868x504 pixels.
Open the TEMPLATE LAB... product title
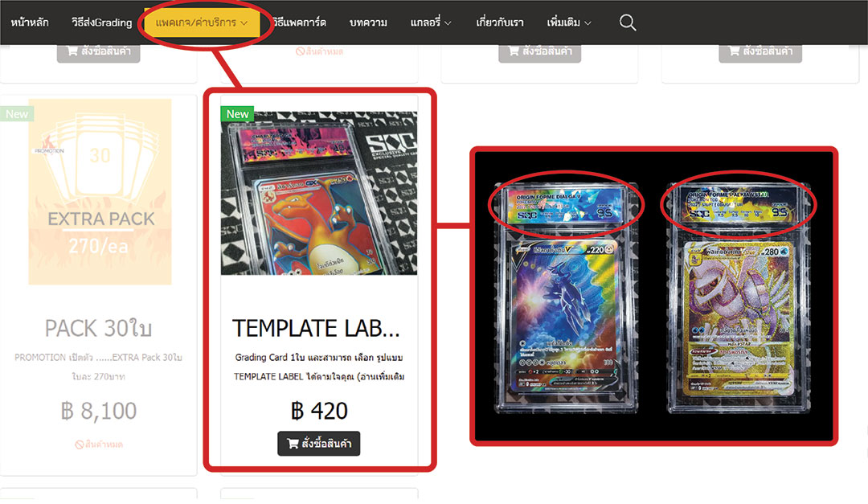pos(316,328)
